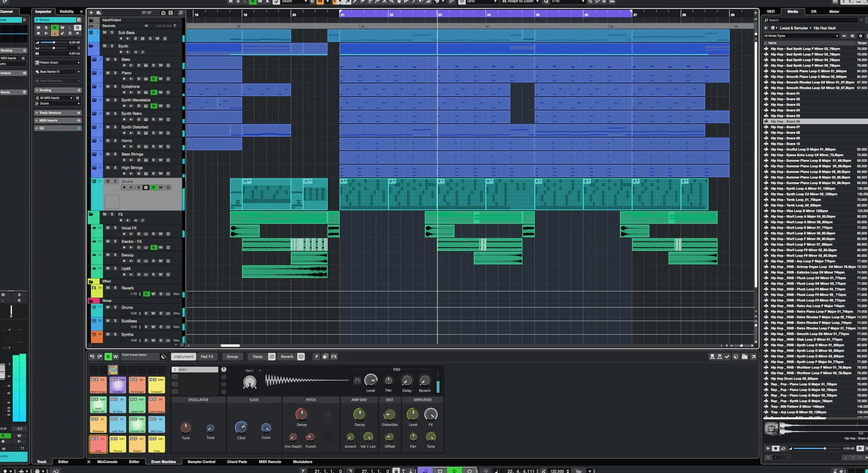Viewport: 868px width, 473px height.
Task: Click the Group button in Drum Machine
Action: pyautogui.click(x=232, y=356)
